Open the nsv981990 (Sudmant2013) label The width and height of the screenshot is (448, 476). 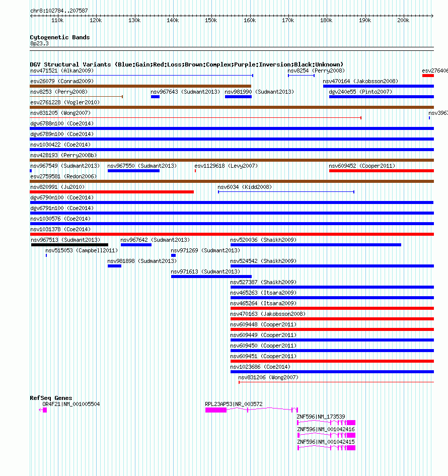259,92
